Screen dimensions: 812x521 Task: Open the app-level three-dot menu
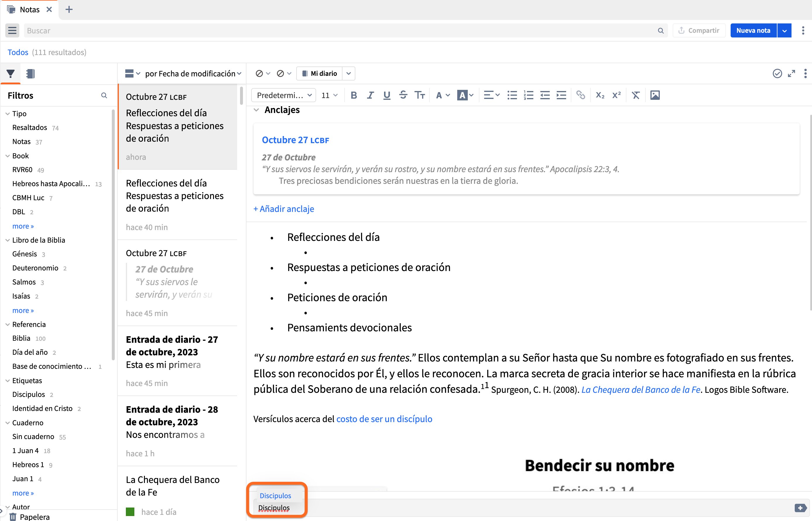(803, 30)
